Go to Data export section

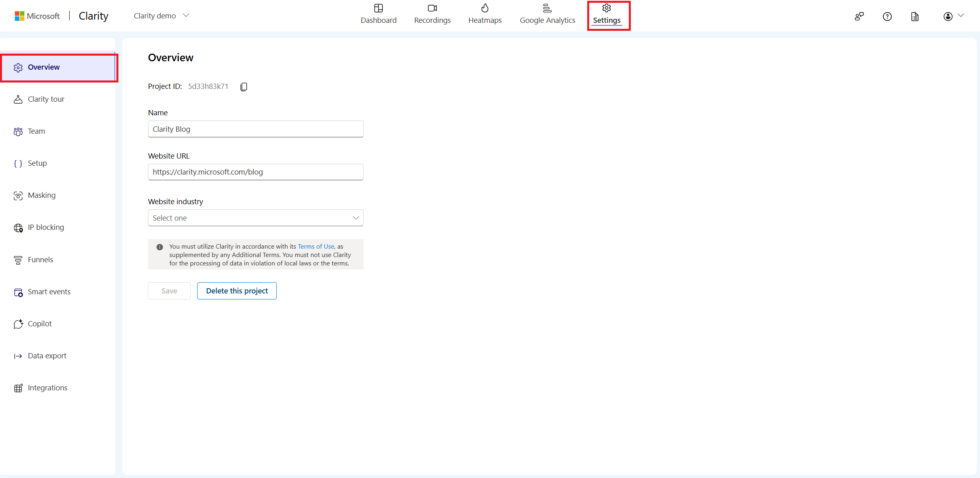tap(47, 355)
